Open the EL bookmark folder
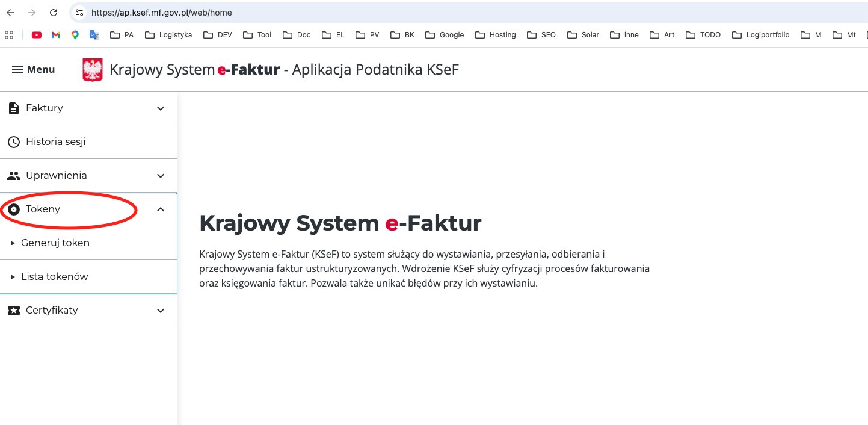The image size is (868, 425). 333,35
